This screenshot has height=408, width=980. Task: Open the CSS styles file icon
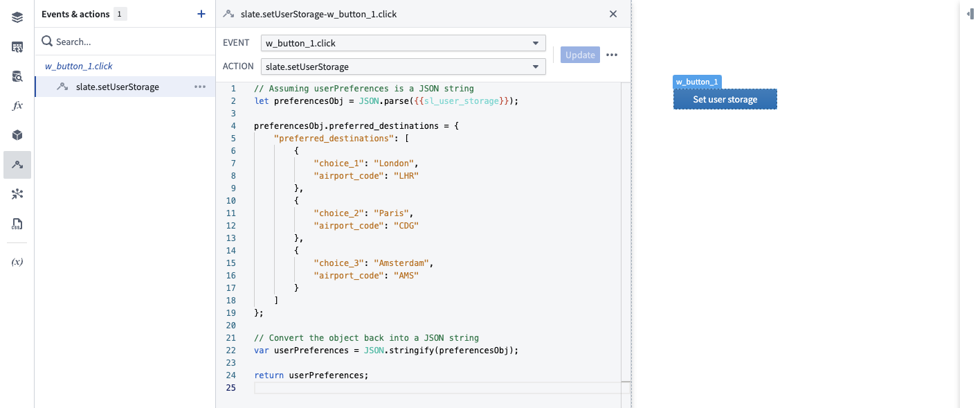[17, 224]
